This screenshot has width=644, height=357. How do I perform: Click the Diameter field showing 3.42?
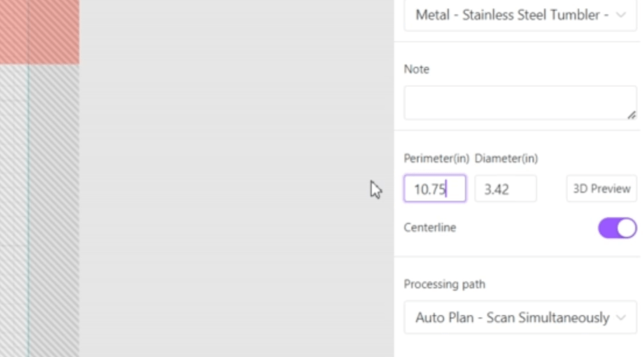pyautogui.click(x=505, y=189)
